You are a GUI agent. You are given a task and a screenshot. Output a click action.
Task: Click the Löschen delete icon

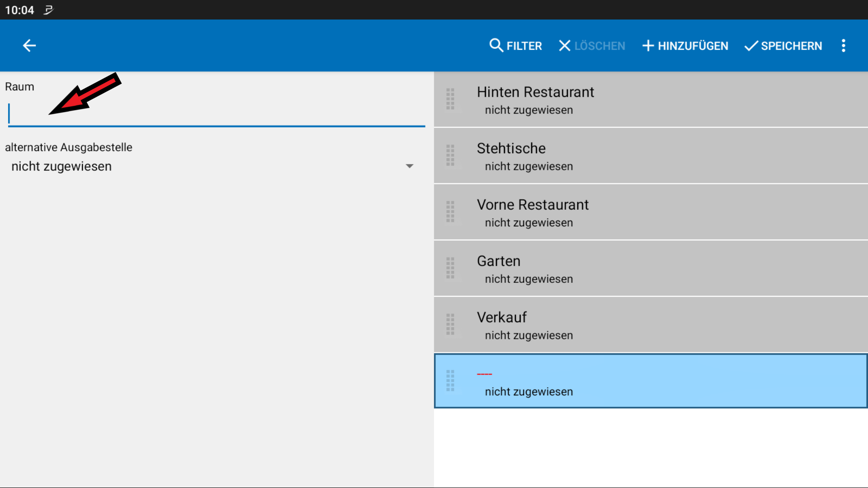tap(565, 46)
